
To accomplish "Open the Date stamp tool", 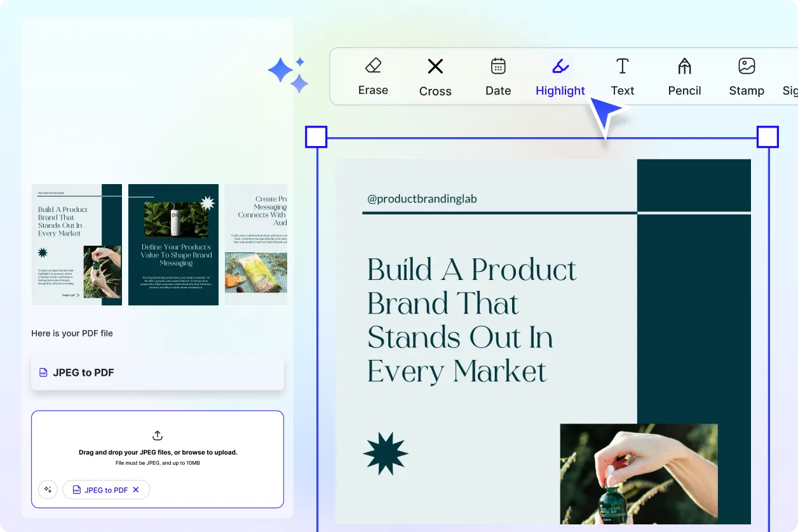I will (x=497, y=76).
